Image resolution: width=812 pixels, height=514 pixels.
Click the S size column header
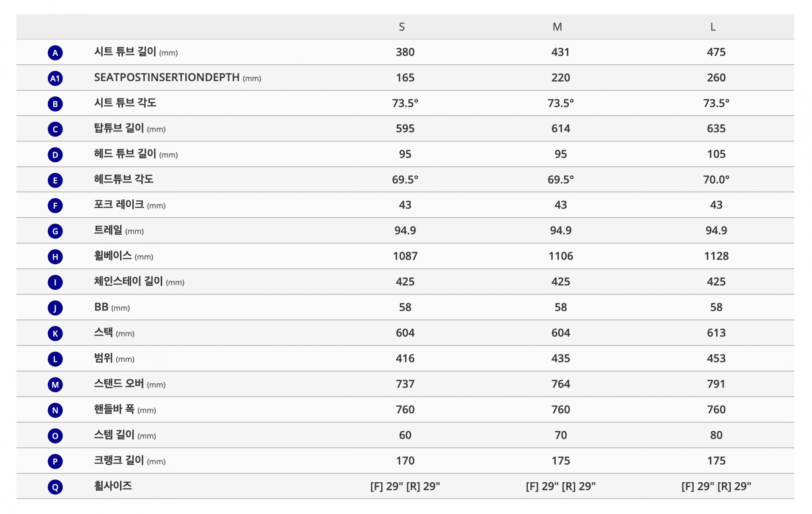click(402, 27)
